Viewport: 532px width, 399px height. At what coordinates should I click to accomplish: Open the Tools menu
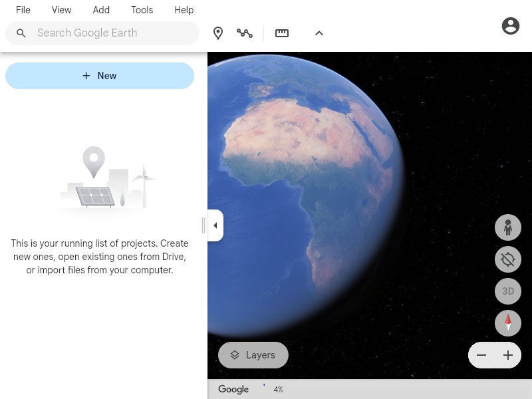pos(142,10)
